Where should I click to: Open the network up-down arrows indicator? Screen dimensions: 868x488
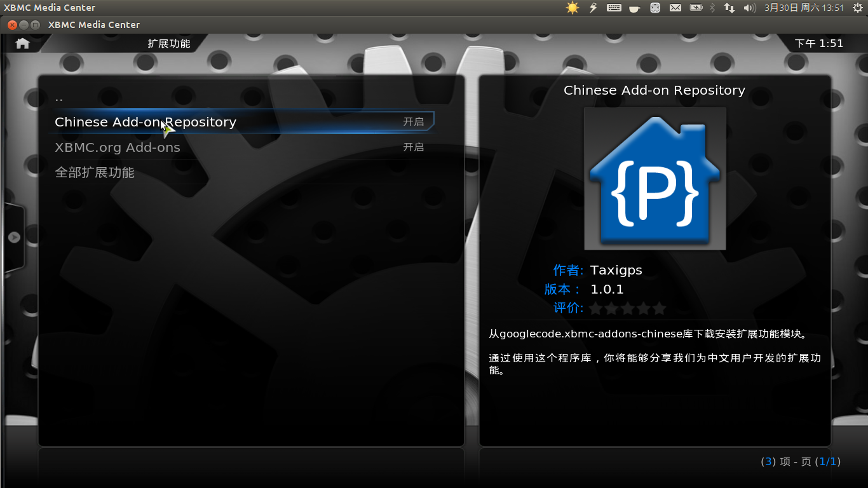729,8
